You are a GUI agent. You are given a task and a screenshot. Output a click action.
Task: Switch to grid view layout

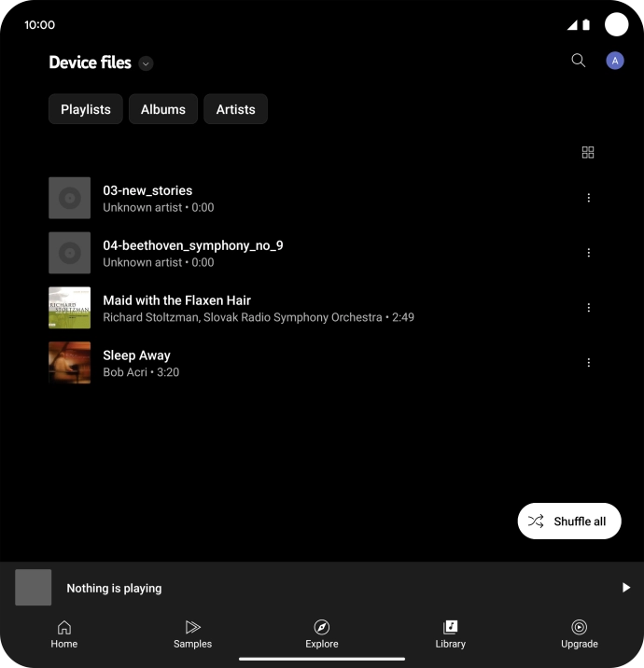coord(588,152)
